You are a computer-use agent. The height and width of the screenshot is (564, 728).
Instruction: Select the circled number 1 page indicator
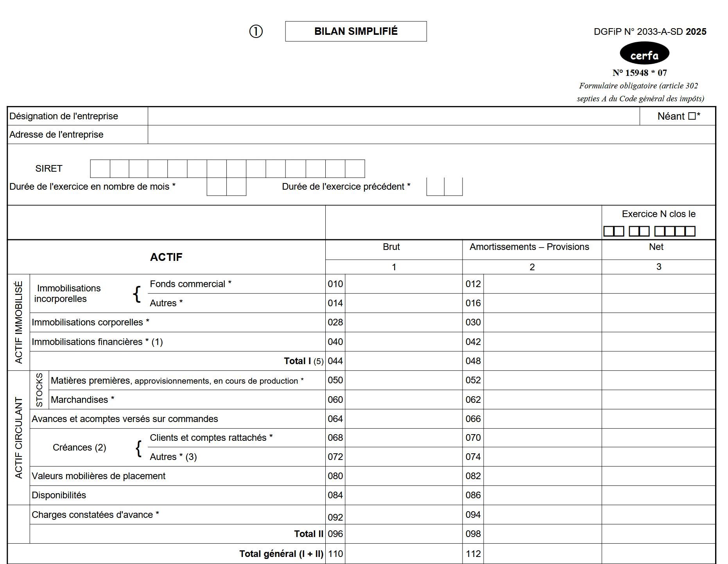pos(256,31)
